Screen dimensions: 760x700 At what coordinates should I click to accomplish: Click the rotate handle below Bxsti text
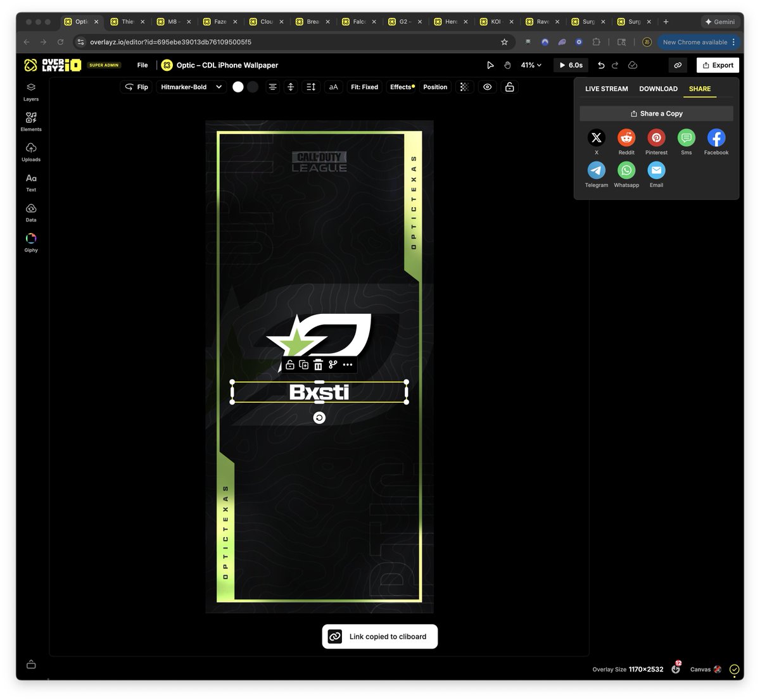(x=319, y=418)
